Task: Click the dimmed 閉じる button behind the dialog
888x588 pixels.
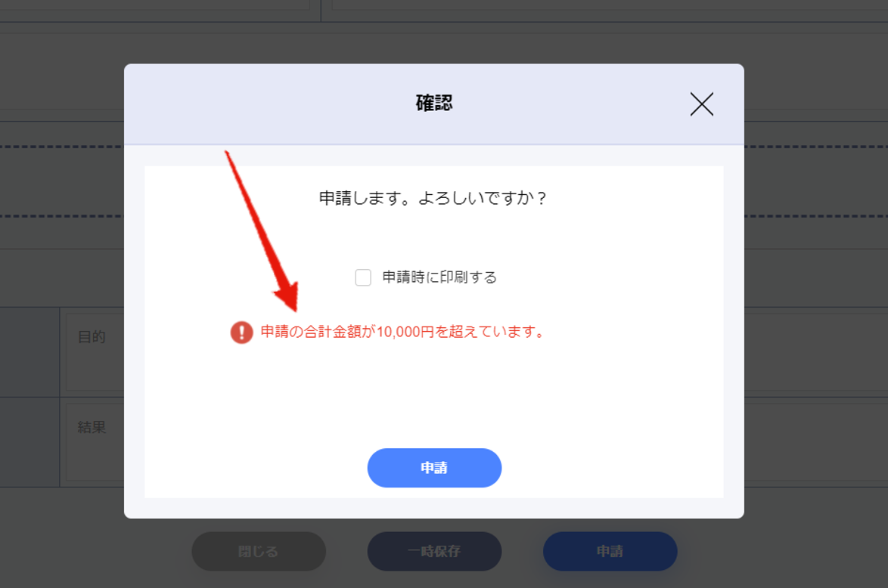Action: (259, 551)
